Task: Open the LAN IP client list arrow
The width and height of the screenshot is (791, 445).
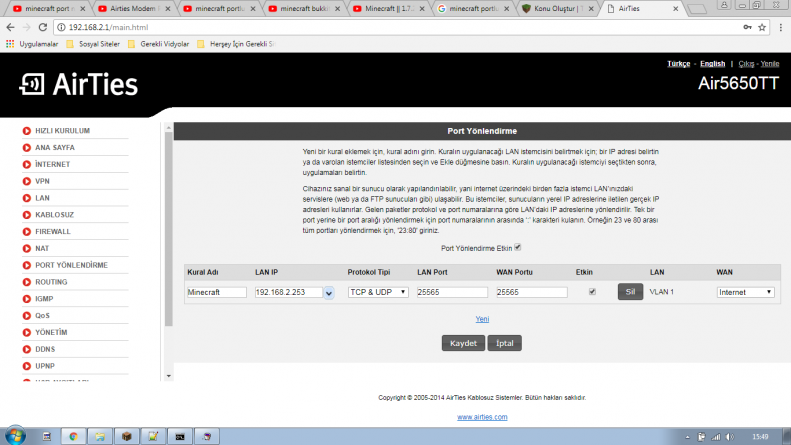Action: coord(328,293)
